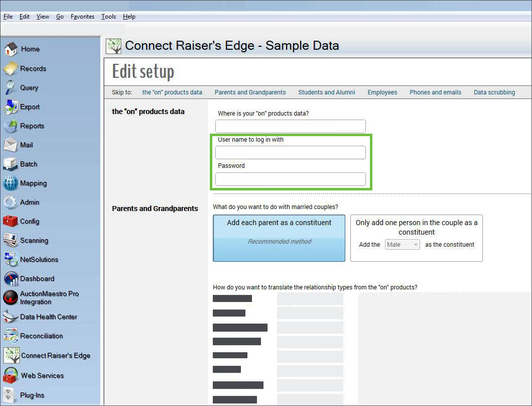Click the Home label in sidebar

(x=30, y=49)
